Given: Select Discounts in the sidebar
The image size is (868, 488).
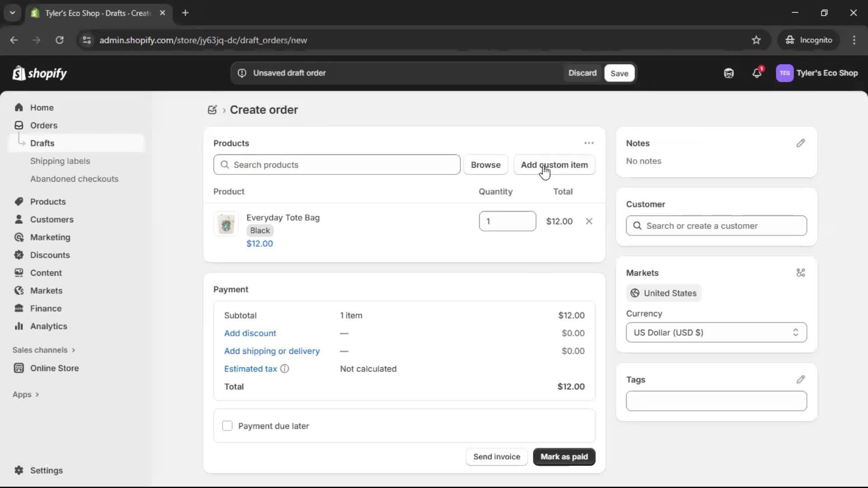Looking at the screenshot, I should (x=50, y=255).
